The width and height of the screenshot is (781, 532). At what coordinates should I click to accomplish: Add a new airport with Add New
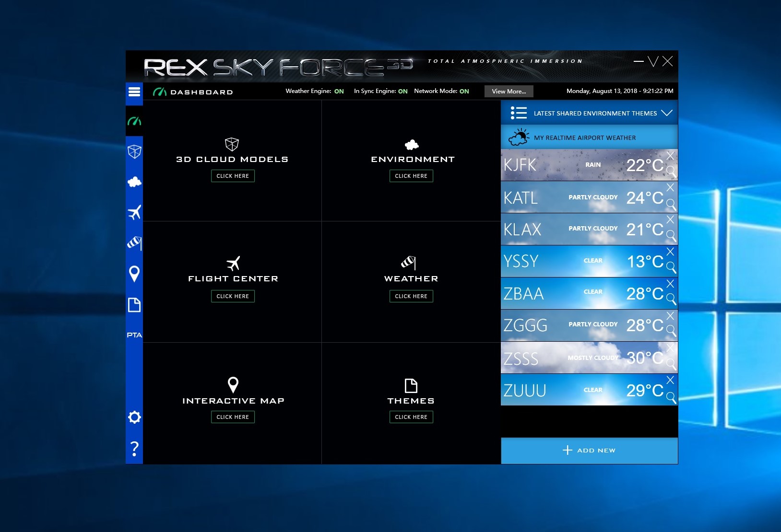pos(589,451)
